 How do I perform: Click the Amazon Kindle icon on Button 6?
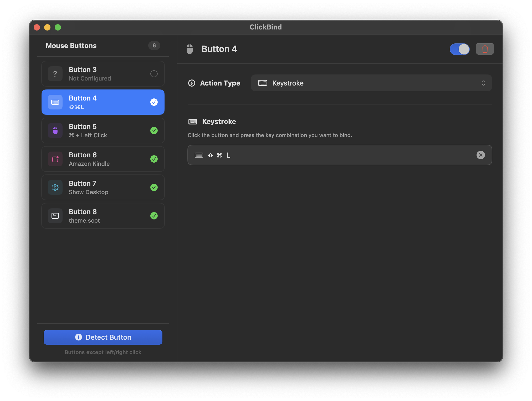(55, 159)
